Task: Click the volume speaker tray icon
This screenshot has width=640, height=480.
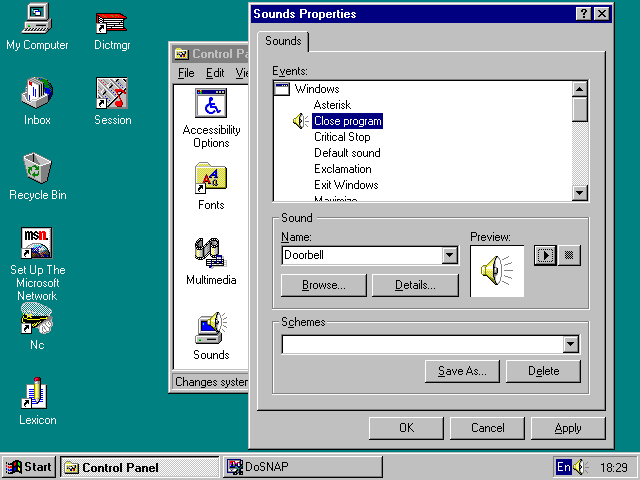Action: pyautogui.click(x=581, y=467)
